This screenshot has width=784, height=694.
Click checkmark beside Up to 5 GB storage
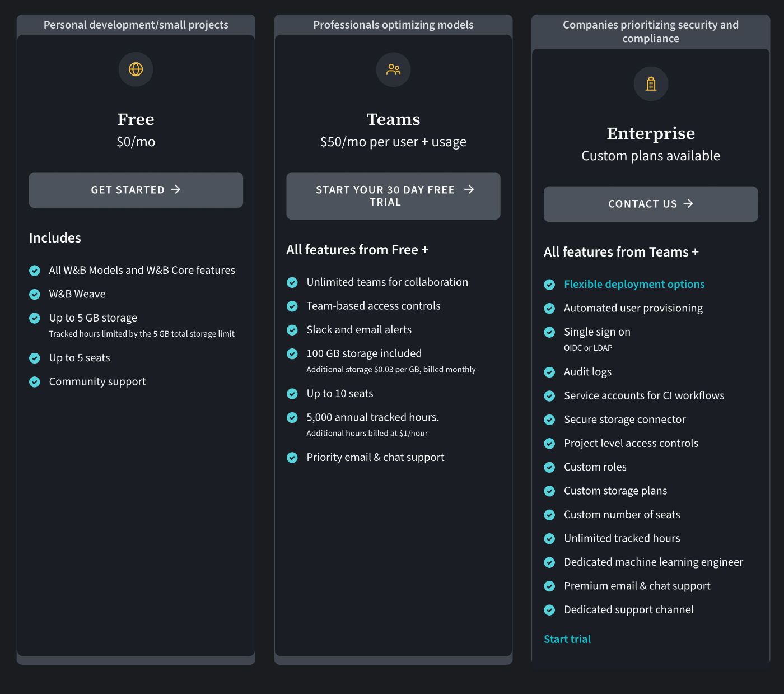pyautogui.click(x=35, y=318)
